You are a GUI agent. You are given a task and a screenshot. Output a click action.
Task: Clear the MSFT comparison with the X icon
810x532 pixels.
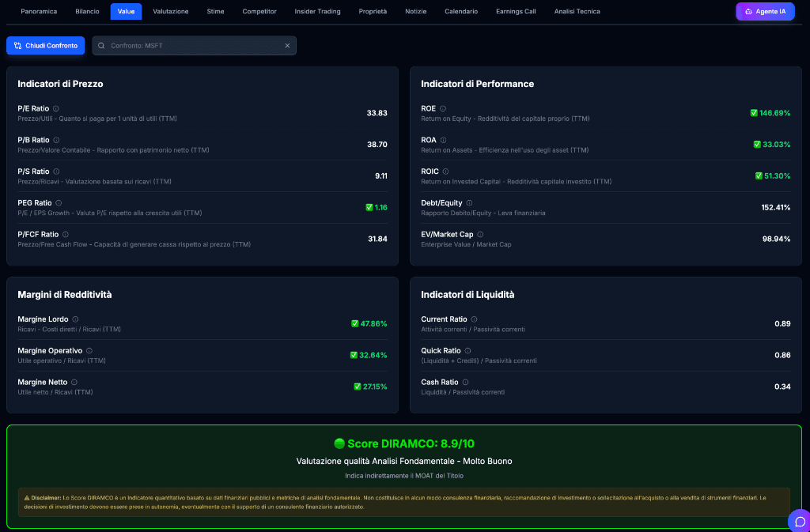coord(287,45)
